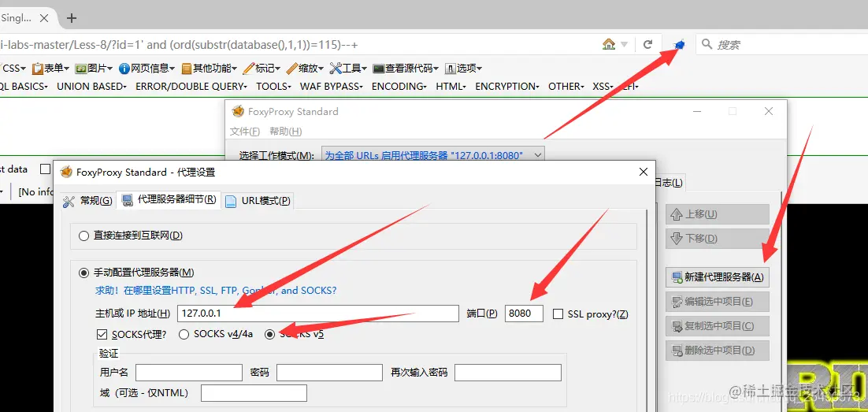
Task: Open the ENCODING HackBar menu
Action: click(399, 87)
